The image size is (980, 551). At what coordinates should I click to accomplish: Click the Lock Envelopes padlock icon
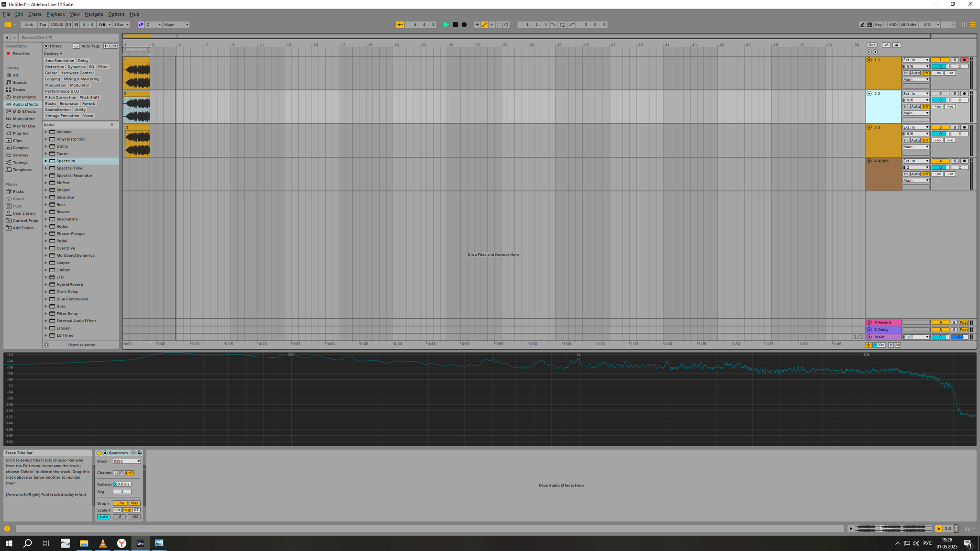(897, 45)
